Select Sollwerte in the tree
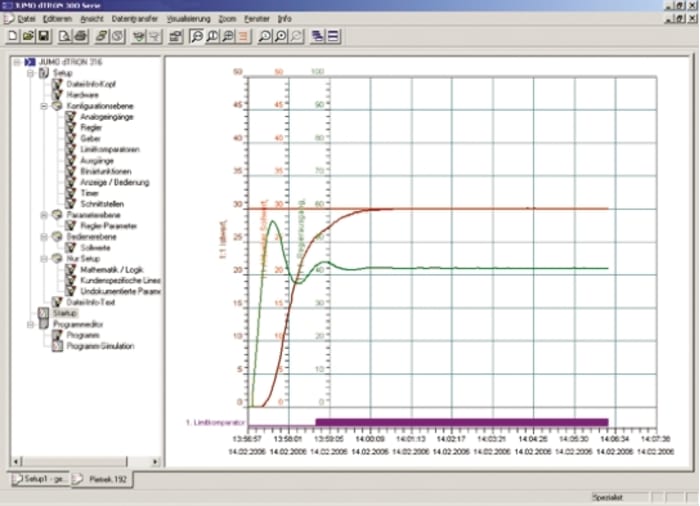The height and width of the screenshot is (506, 700). point(95,247)
